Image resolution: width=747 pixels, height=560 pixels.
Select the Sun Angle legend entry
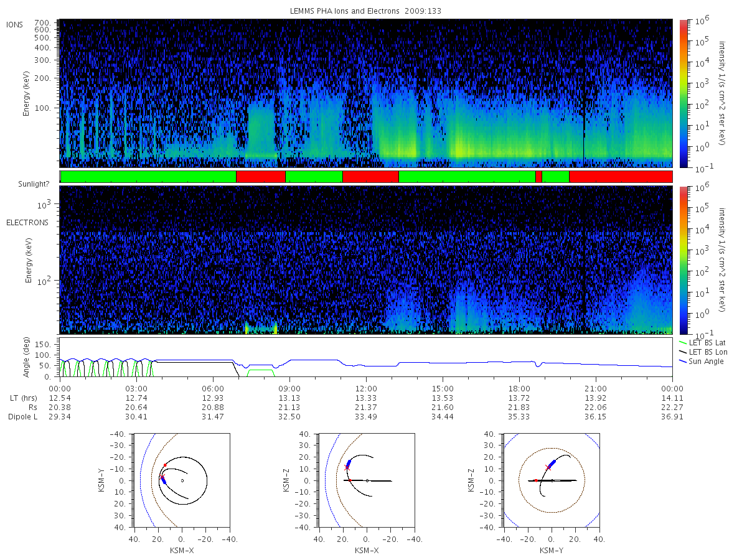pyautogui.click(x=701, y=361)
